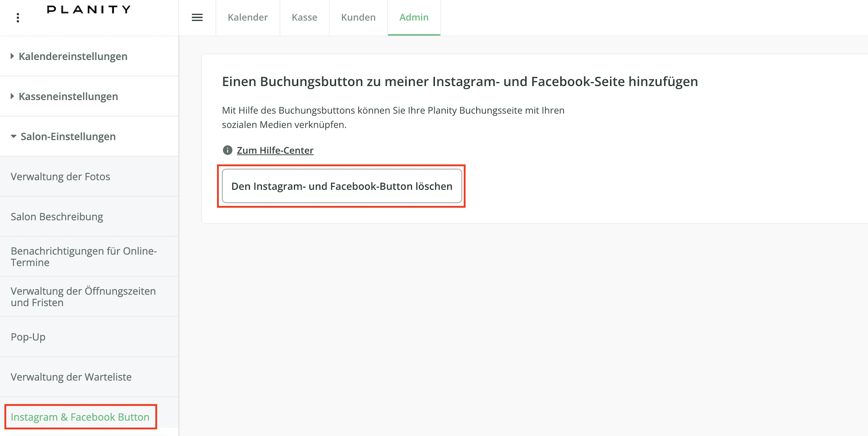Image resolution: width=868 pixels, height=436 pixels.
Task: Expand Kasseneinstellungen arrow
Action: (x=12, y=96)
